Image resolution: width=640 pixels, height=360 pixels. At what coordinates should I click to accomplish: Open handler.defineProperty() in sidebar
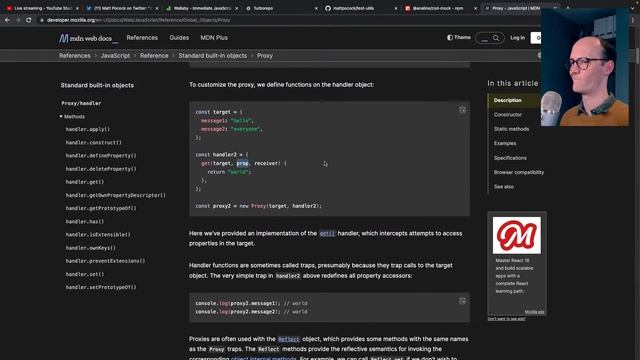(x=101, y=156)
